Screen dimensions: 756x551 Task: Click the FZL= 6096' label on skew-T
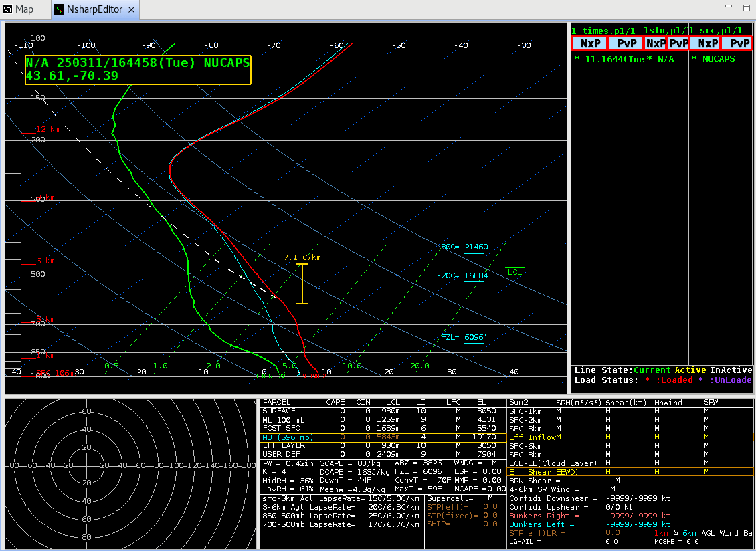[x=462, y=338]
